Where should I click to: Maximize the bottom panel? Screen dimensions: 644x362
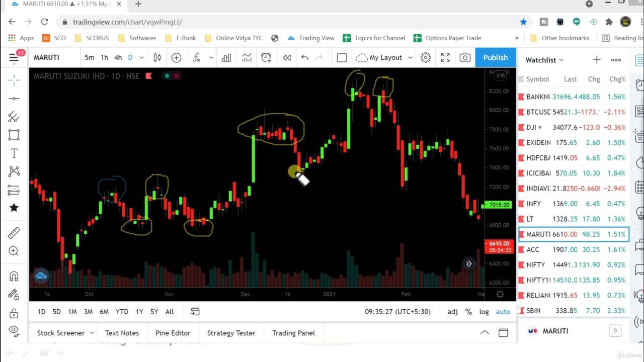click(503, 332)
